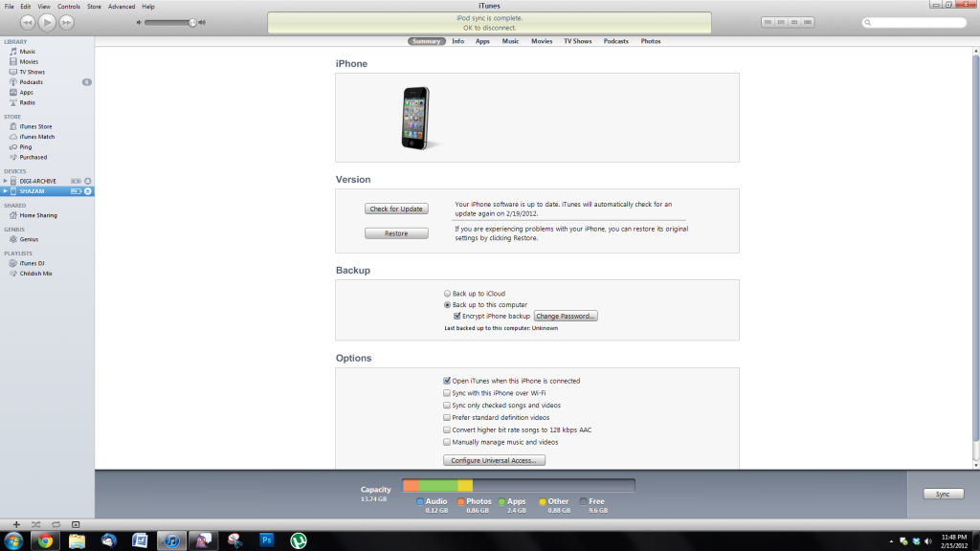The height and width of the screenshot is (551, 980).
Task: Click the Sync button
Action: (x=943, y=495)
